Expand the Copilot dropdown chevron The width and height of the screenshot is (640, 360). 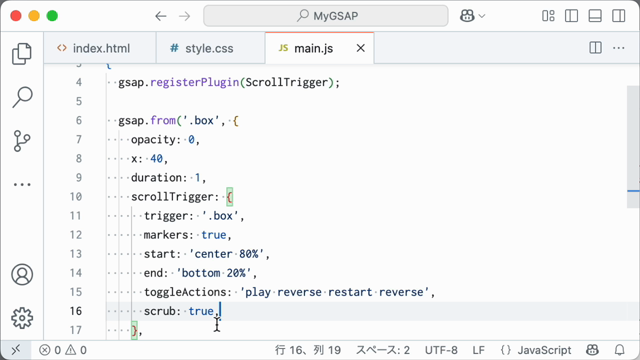click(482, 16)
